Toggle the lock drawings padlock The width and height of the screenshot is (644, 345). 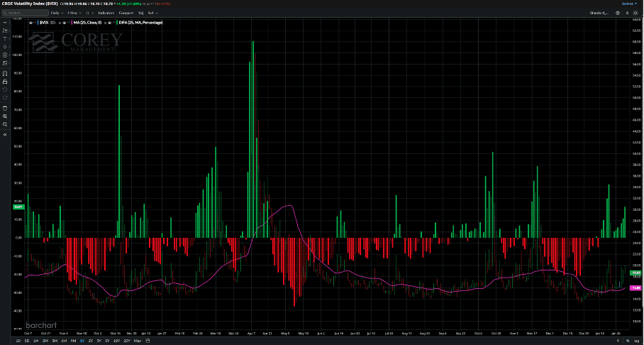5,81
